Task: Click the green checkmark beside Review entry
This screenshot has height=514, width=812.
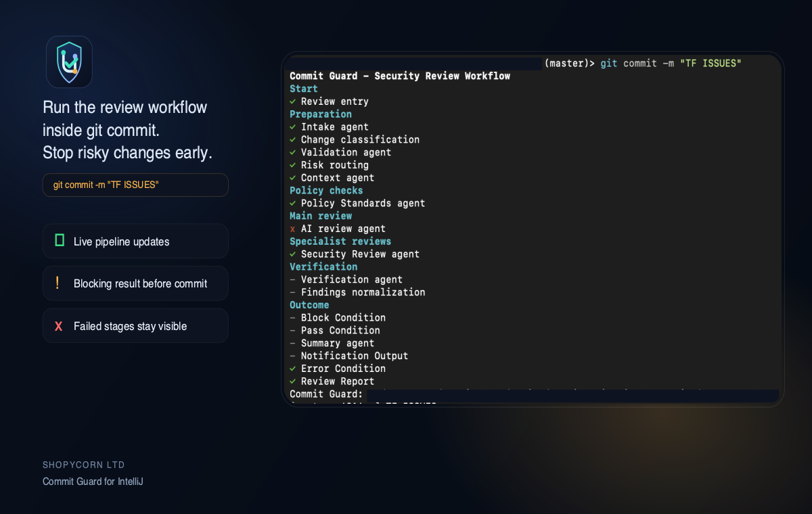Action: click(x=292, y=101)
